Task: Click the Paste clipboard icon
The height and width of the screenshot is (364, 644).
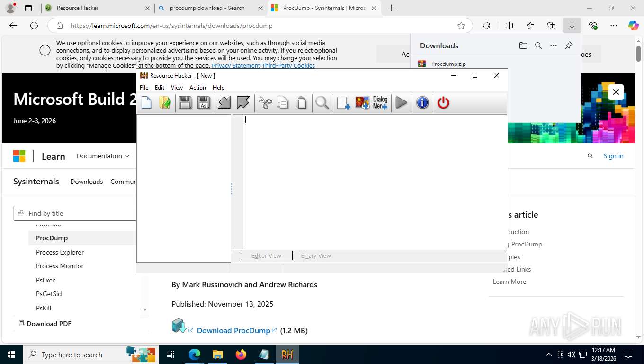Action: tap(301, 102)
